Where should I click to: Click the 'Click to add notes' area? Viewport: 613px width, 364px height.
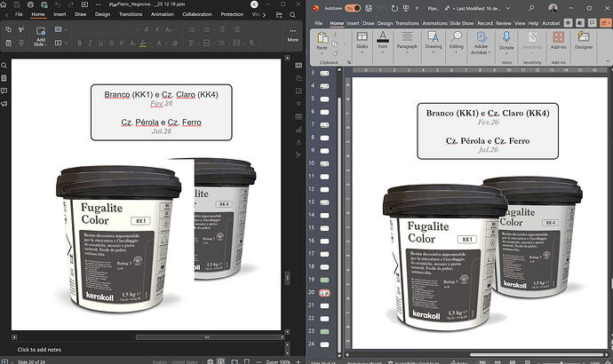(39, 350)
